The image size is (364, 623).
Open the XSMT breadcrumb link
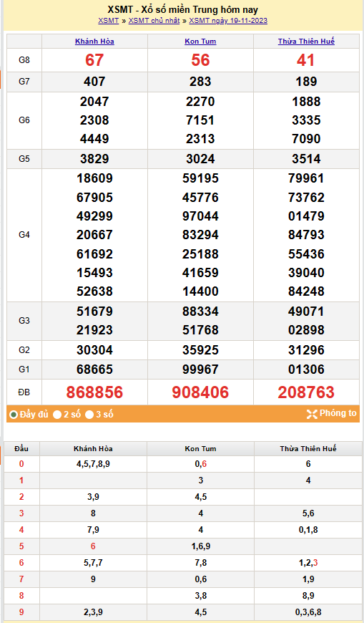[109, 21]
